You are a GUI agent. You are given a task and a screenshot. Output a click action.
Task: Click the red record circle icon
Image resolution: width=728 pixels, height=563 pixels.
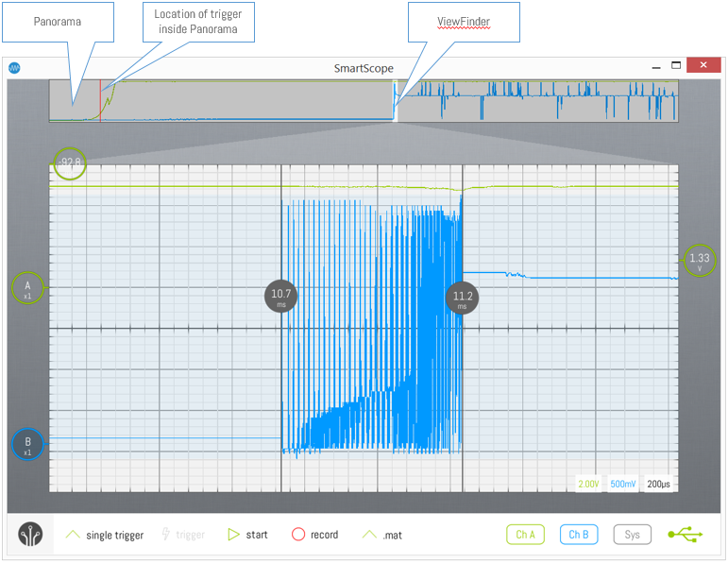pos(298,535)
